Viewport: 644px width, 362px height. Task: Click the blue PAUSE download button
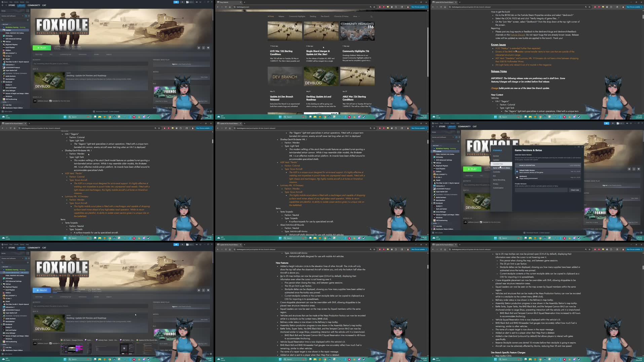click(x=42, y=290)
